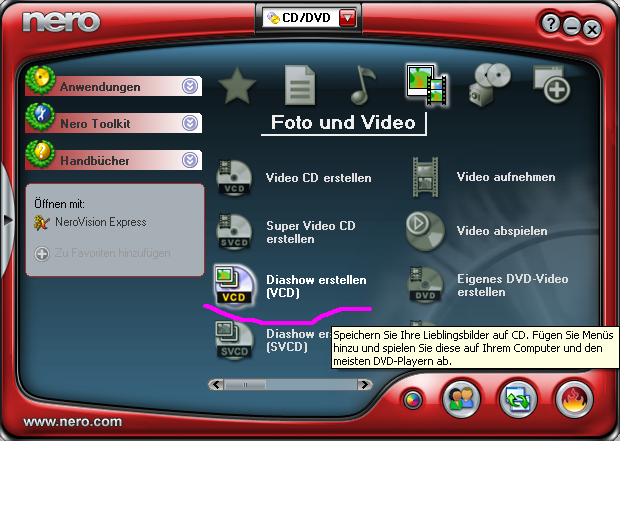
Task: Click the two-people user mode button
Action: coord(461,399)
